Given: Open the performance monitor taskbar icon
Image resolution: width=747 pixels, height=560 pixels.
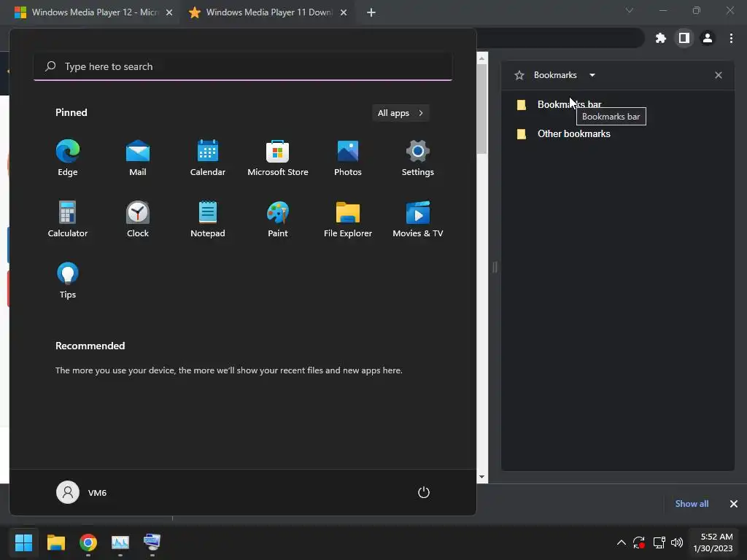Looking at the screenshot, I should pyautogui.click(x=120, y=542).
